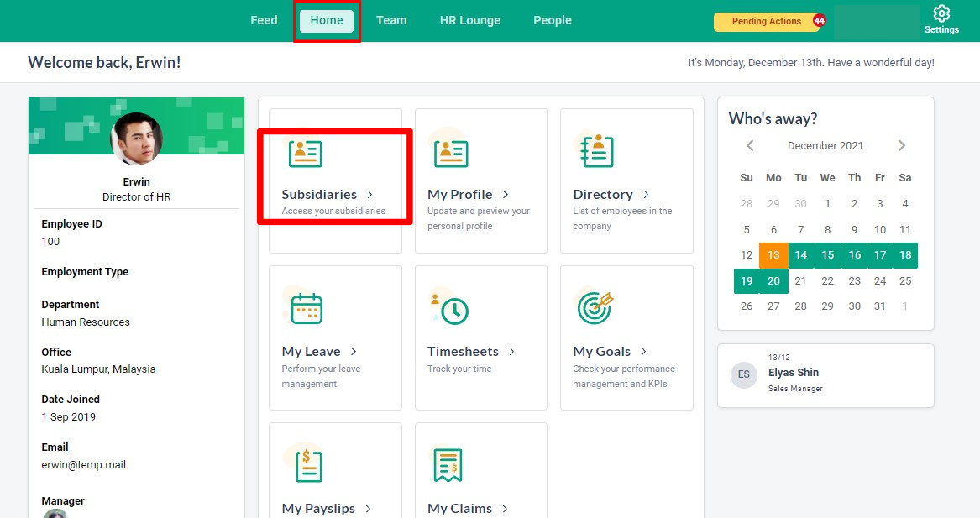Open the My Claims link
The height and width of the screenshot is (518, 980).
click(x=460, y=509)
